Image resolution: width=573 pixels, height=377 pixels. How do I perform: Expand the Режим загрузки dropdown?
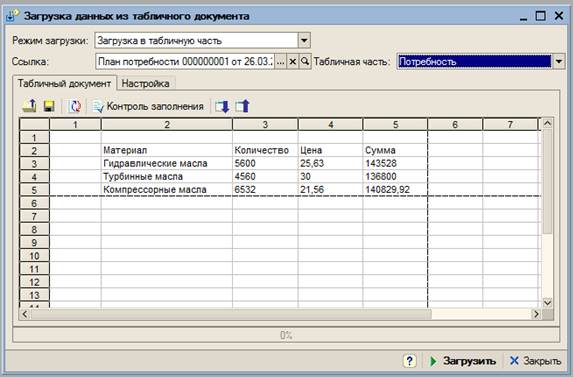point(304,41)
